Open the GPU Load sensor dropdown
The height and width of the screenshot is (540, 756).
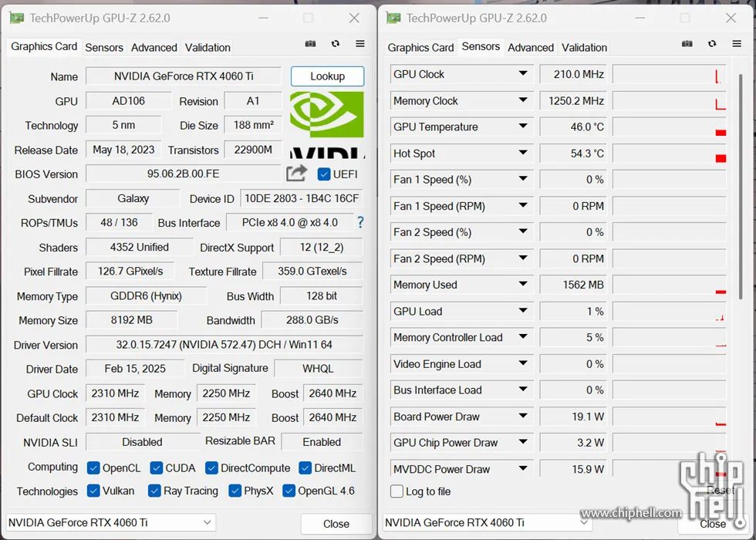[523, 310]
